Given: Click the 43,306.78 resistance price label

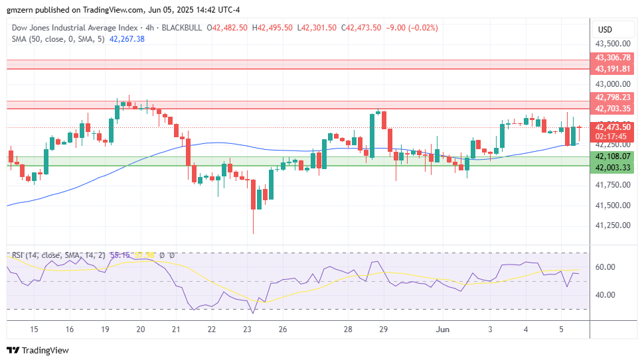Looking at the screenshot, I should pos(613,58).
